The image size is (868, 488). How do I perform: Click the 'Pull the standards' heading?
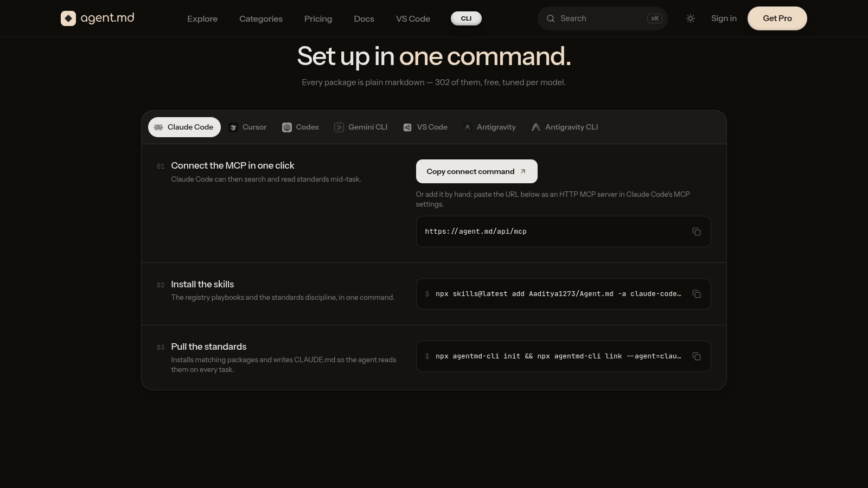(209, 346)
